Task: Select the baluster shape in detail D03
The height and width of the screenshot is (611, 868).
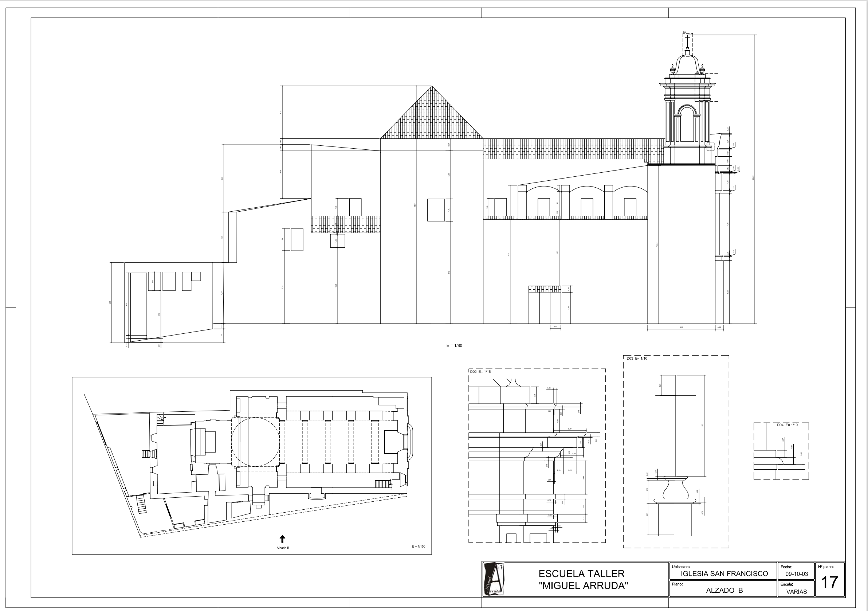Action: (675, 489)
